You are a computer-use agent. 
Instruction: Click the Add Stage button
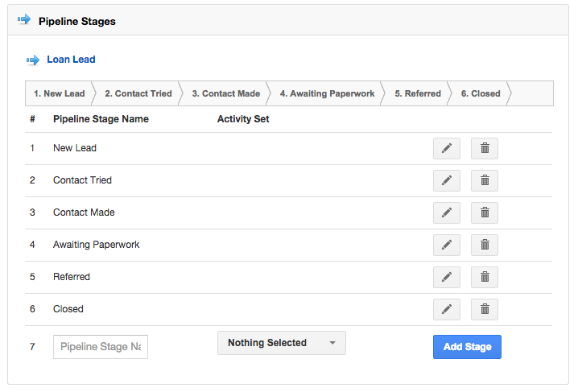pyautogui.click(x=467, y=347)
